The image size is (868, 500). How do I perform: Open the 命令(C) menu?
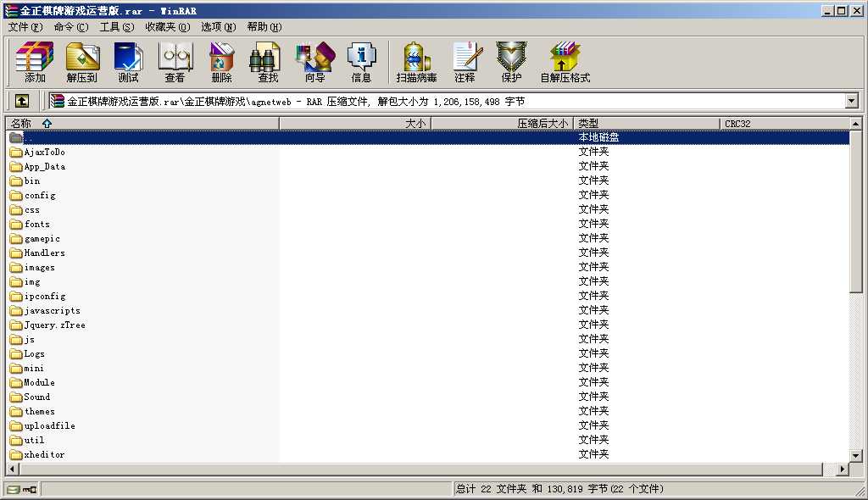71,26
